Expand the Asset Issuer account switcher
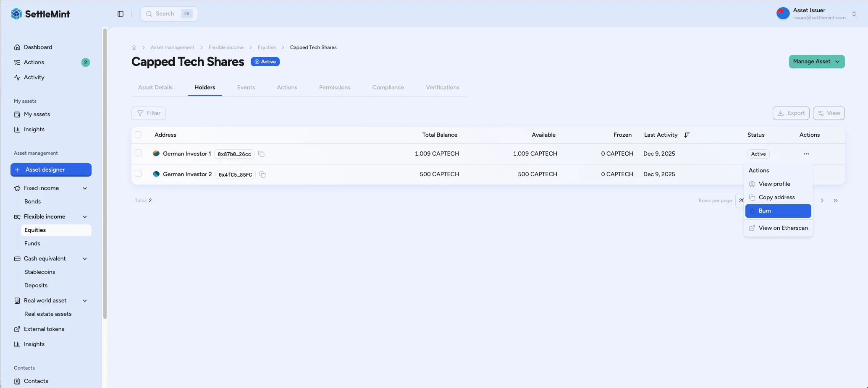Viewport: 868px width, 388px height. [x=854, y=14]
